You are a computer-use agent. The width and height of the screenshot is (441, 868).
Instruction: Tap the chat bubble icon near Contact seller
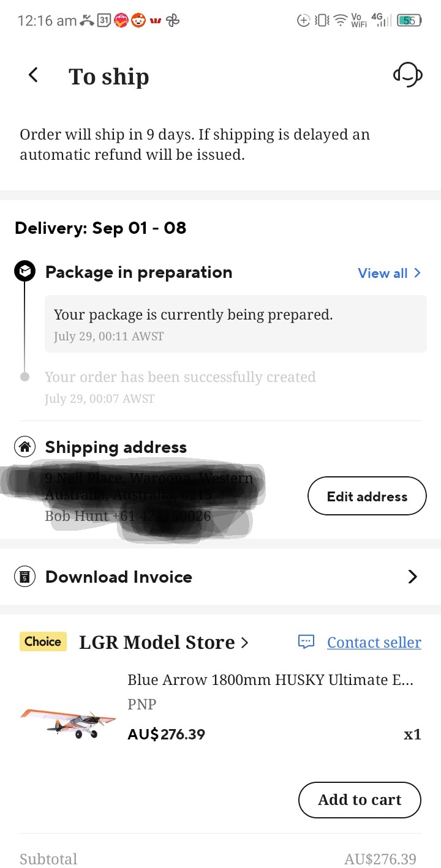tap(306, 642)
